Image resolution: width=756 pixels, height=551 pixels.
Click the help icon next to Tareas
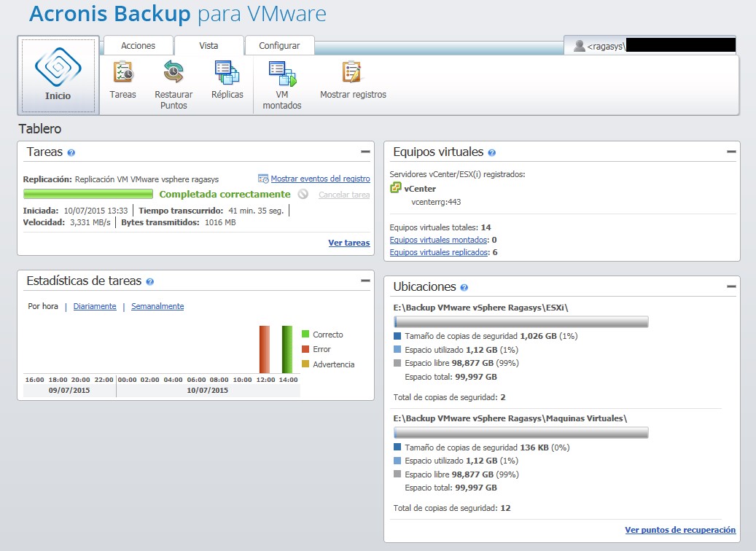click(x=71, y=153)
